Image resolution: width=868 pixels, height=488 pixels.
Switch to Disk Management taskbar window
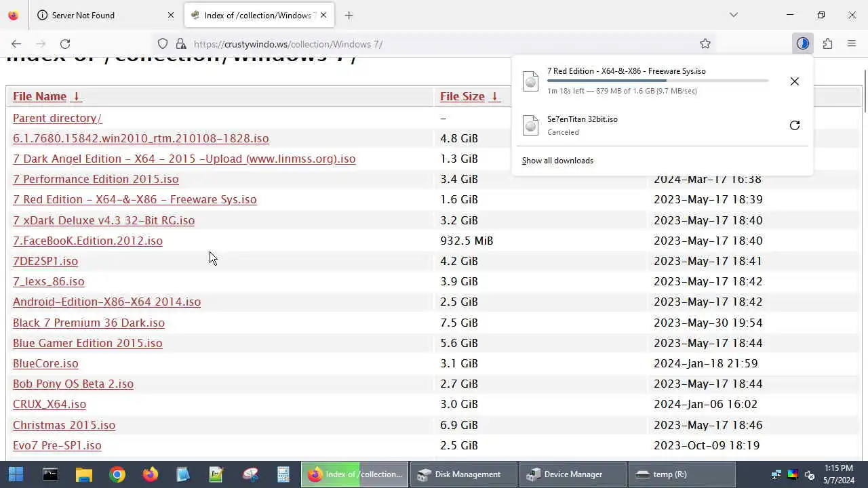(464, 474)
